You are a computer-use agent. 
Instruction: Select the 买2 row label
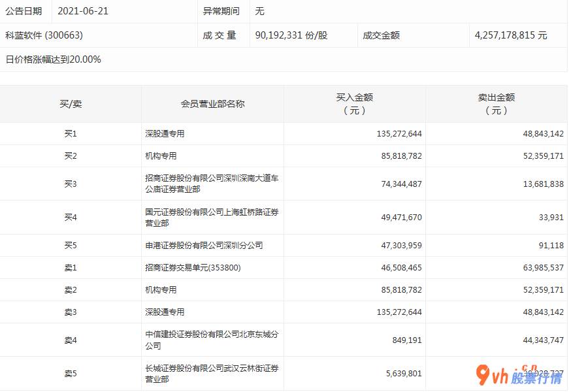coord(71,155)
